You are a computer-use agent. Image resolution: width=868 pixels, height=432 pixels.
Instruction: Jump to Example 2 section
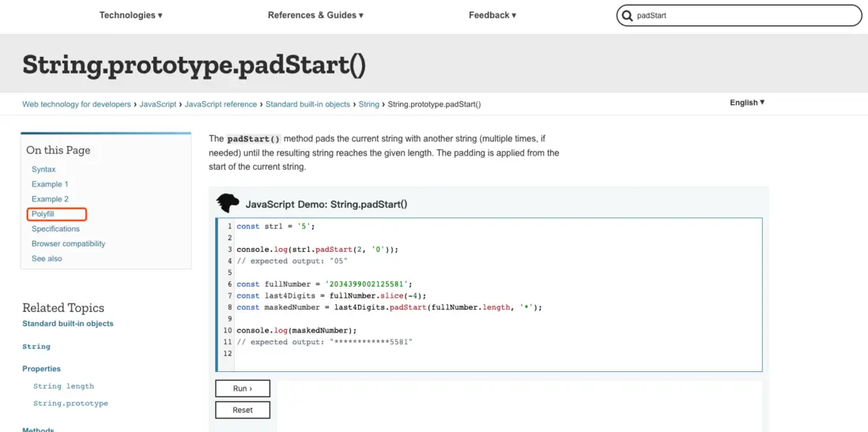[x=50, y=199]
